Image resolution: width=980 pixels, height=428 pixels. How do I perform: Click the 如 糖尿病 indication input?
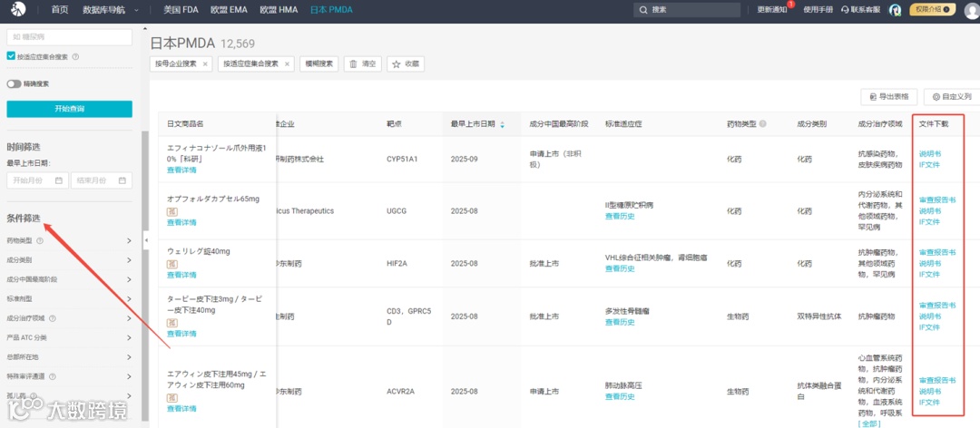tap(69, 37)
